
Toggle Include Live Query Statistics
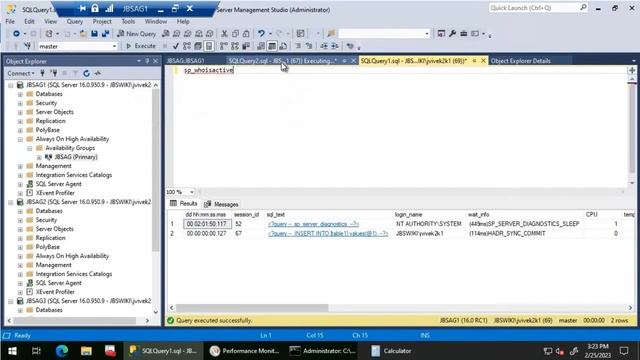(235, 46)
